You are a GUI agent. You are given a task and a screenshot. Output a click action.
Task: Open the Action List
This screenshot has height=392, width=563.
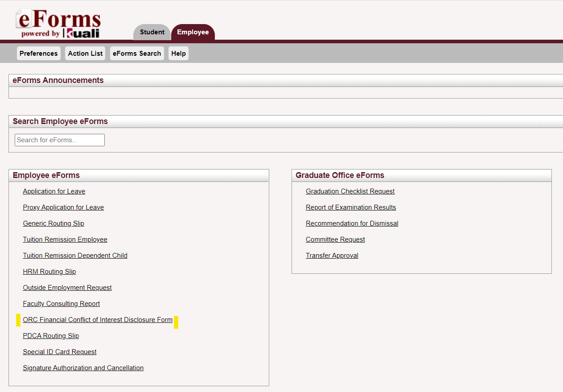(85, 54)
